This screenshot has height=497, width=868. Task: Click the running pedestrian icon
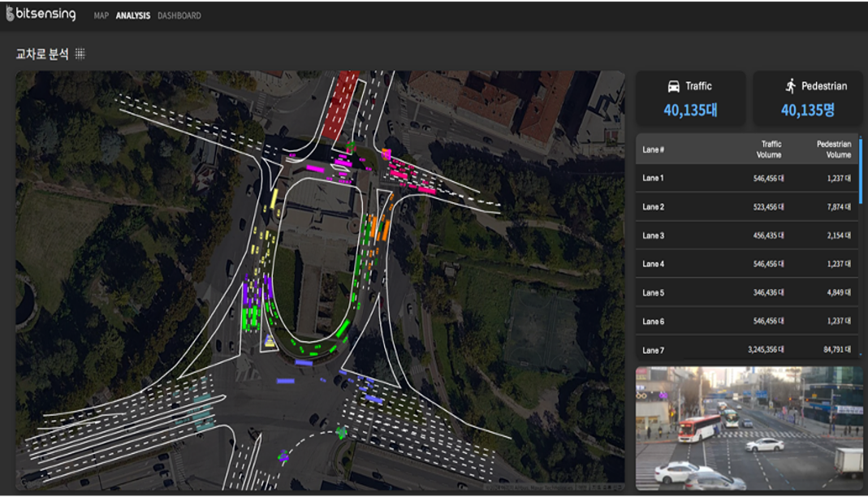coord(790,86)
